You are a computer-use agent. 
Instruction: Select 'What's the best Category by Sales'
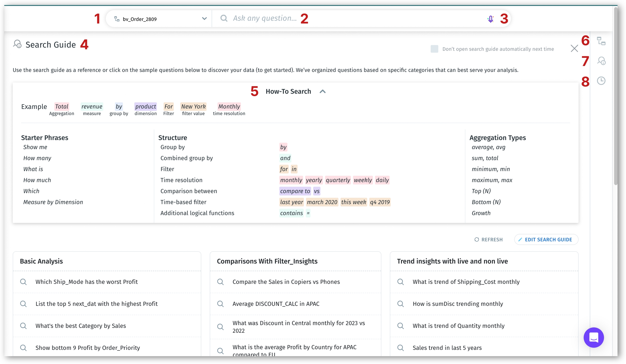click(81, 326)
